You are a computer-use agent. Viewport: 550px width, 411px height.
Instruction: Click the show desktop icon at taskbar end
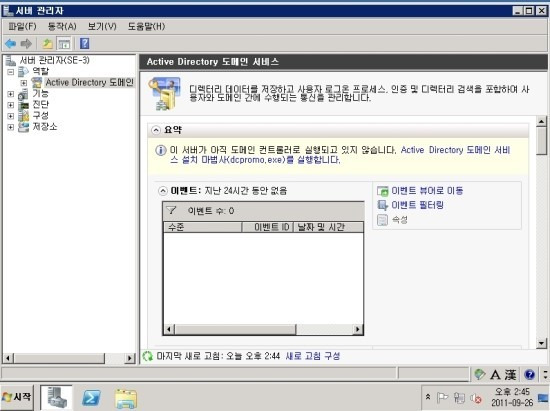[x=543, y=398]
